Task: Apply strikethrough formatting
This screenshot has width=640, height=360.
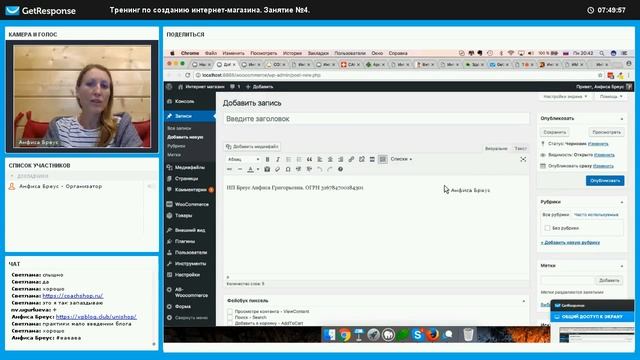Action: pos(229,169)
